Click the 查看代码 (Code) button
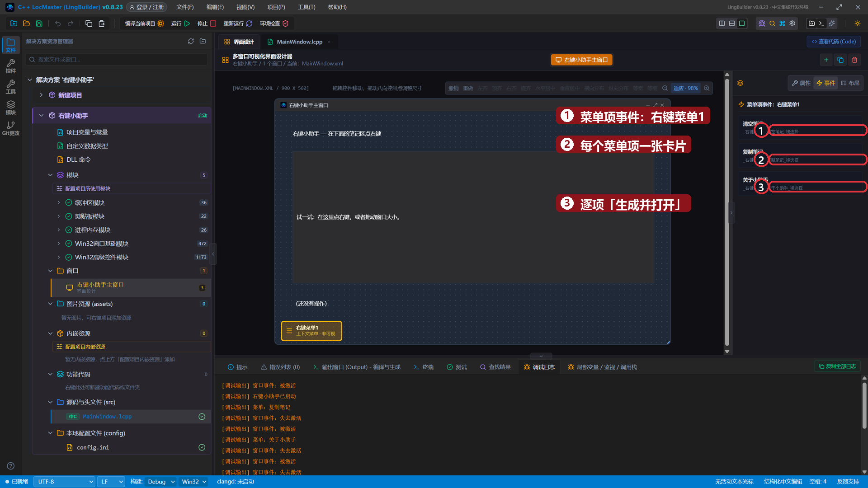 click(x=834, y=42)
